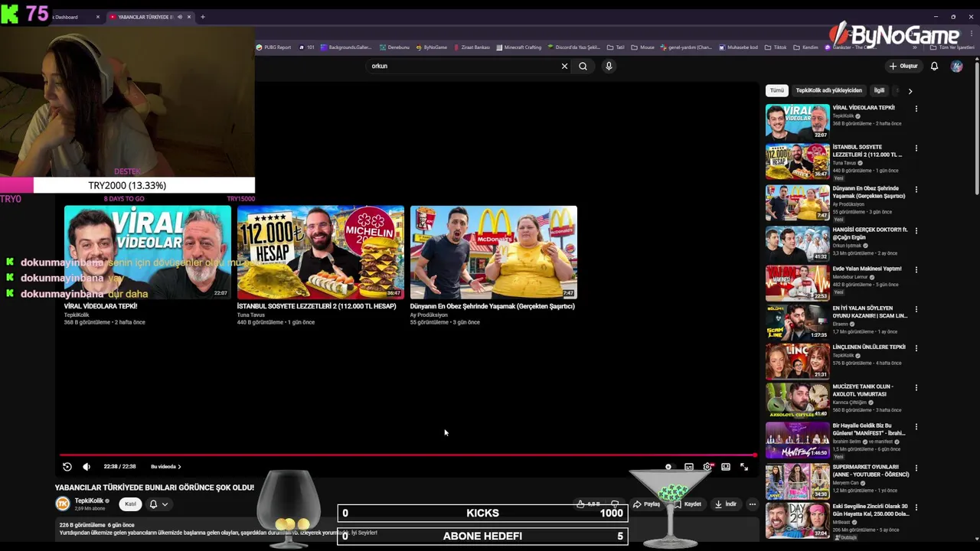The width and height of the screenshot is (980, 551).
Task: Click the Oluştur create button
Action: pyautogui.click(x=903, y=66)
